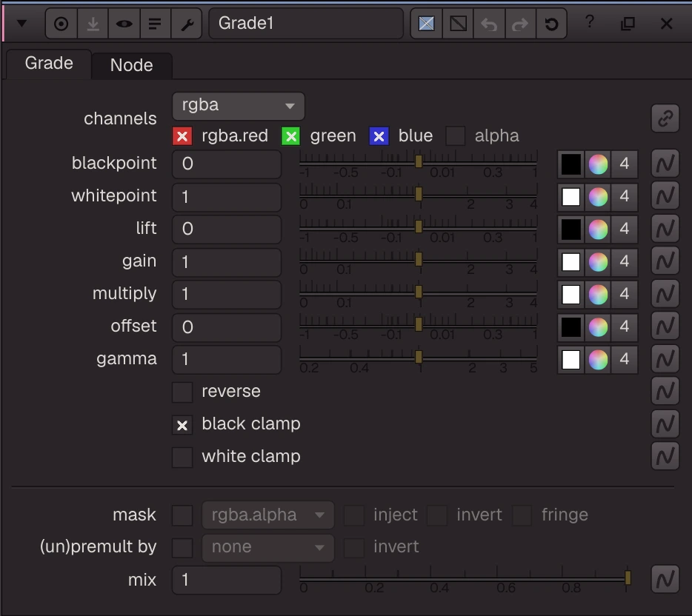This screenshot has width=692, height=616.
Task: Toggle the rgba.red channel checkbox
Action: [182, 135]
